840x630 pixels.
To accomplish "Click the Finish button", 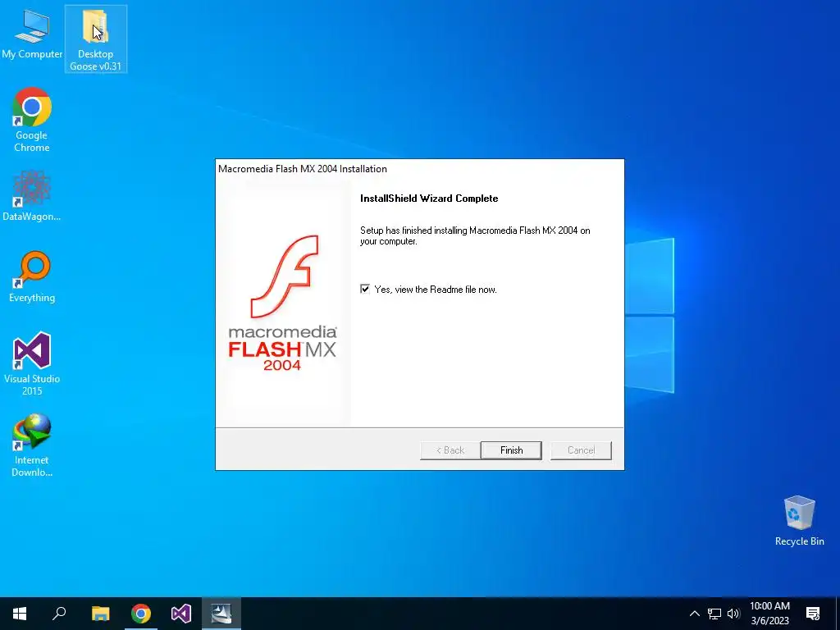I will (x=511, y=450).
